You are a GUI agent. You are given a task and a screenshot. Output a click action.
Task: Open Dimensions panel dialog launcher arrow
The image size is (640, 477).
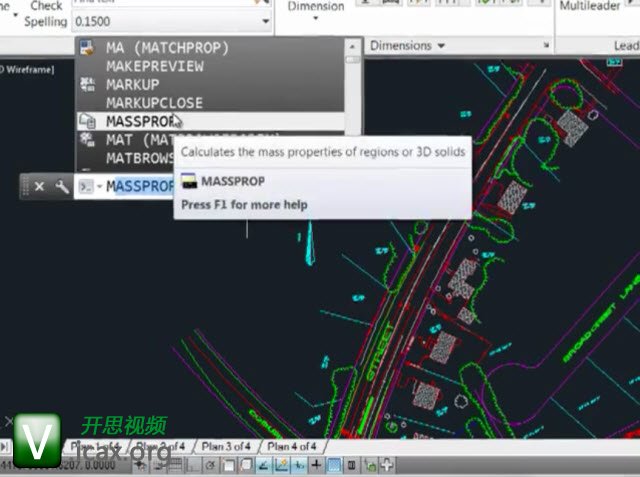point(546,46)
